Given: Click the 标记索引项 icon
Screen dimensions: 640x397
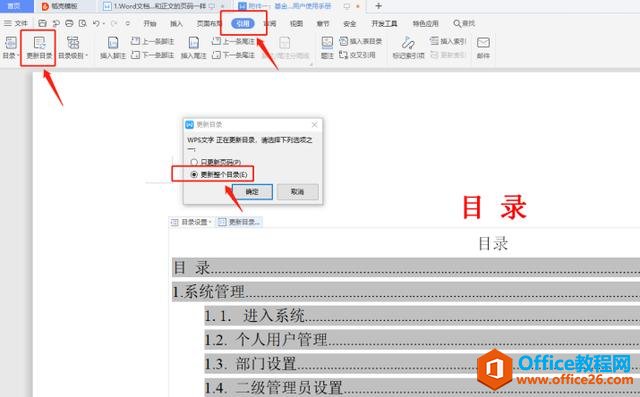Looking at the screenshot, I should pos(408,43).
